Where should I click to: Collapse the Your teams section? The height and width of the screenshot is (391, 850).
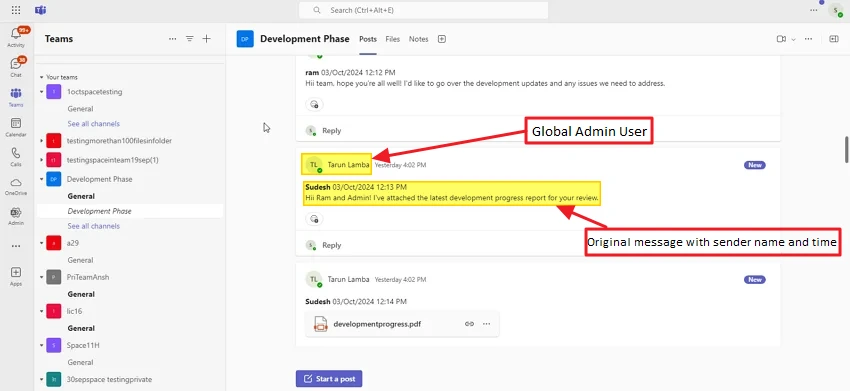click(42, 78)
